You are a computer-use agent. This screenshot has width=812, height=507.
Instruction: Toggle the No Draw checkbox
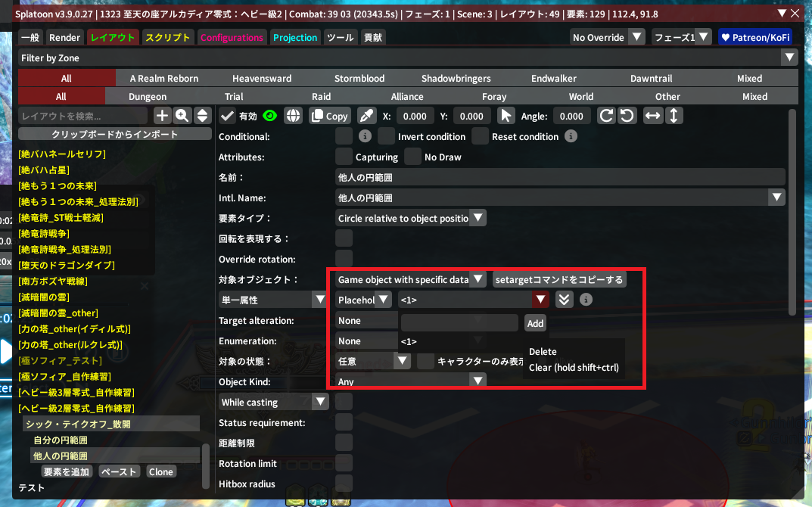pos(412,157)
